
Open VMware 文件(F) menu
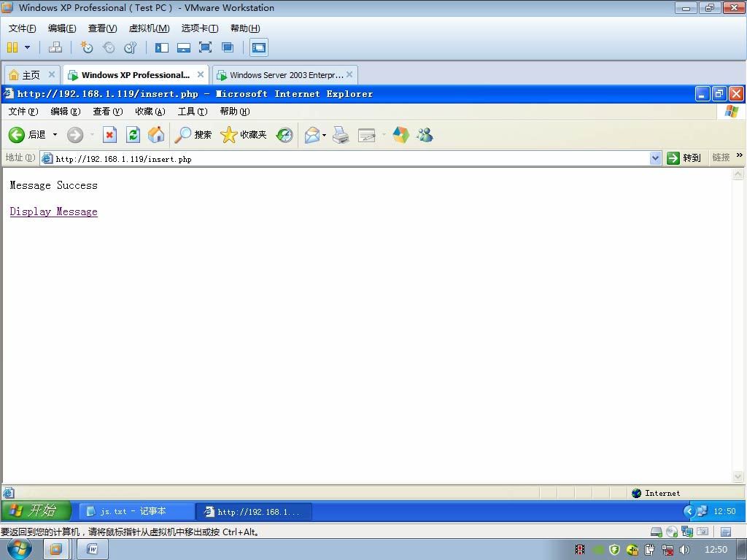(x=23, y=28)
